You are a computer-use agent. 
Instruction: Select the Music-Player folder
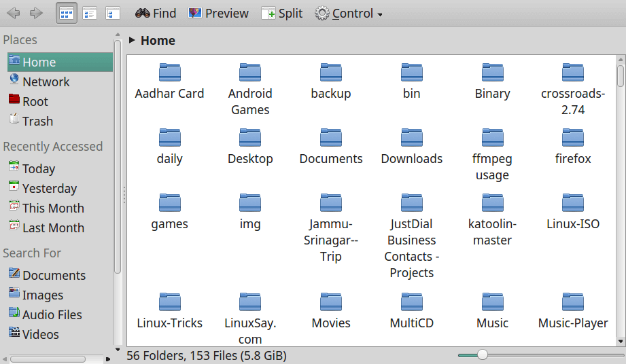click(573, 312)
